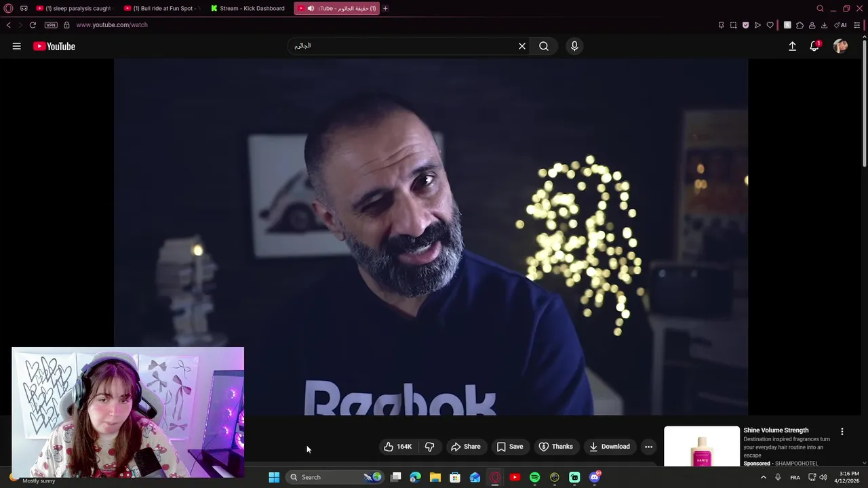
Task: Show hidden system tray icons chevron
Action: pyautogui.click(x=763, y=477)
